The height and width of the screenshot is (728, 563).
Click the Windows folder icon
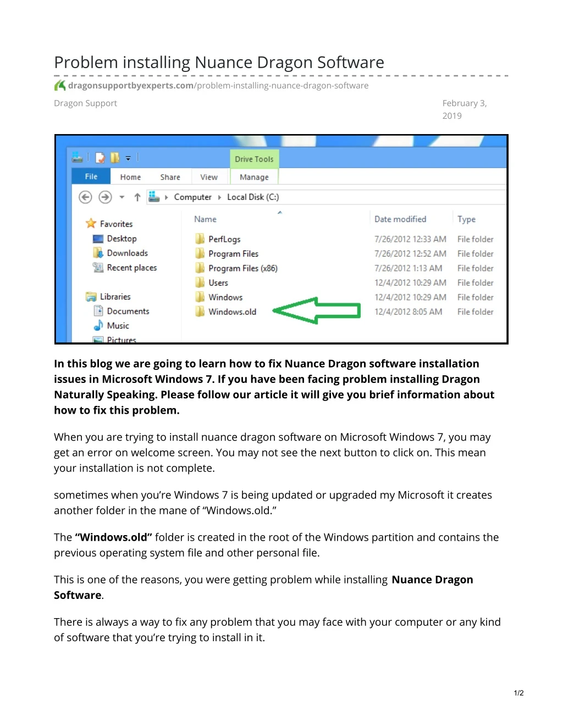coord(200,297)
